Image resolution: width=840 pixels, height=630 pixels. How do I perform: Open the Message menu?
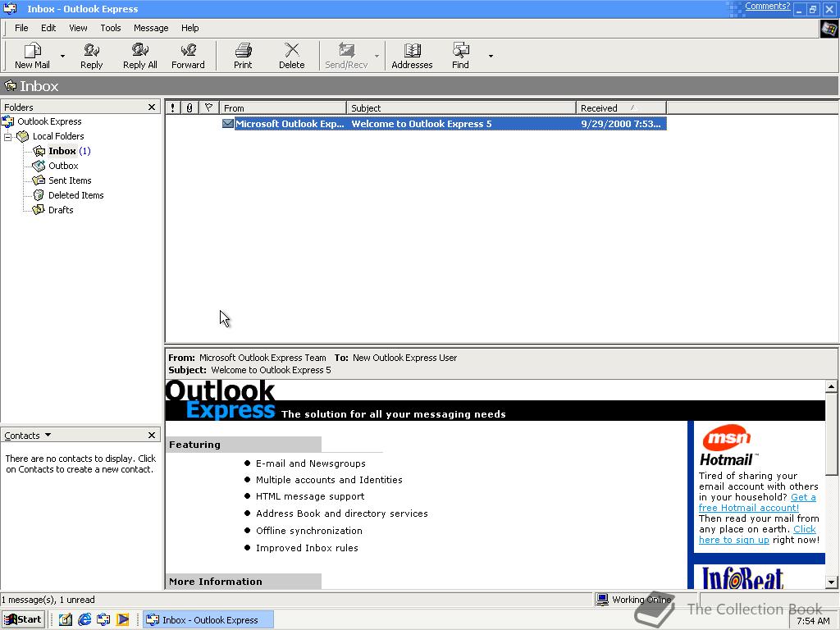point(151,28)
